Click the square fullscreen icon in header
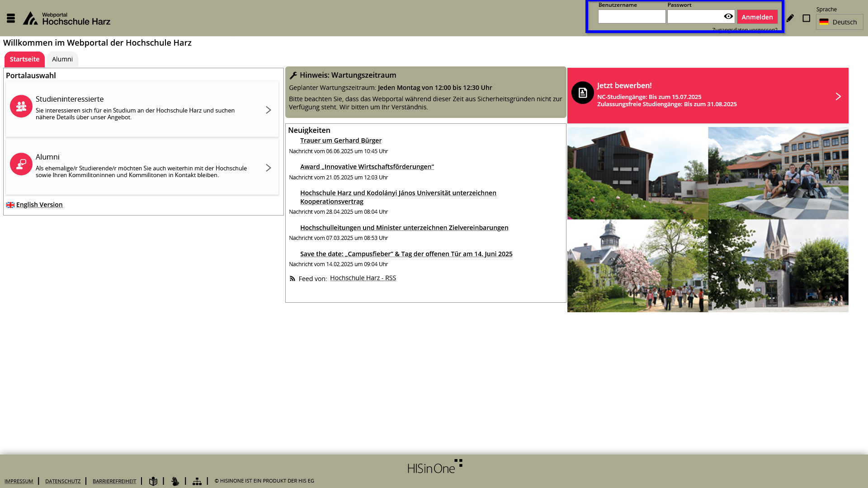 [x=806, y=18]
